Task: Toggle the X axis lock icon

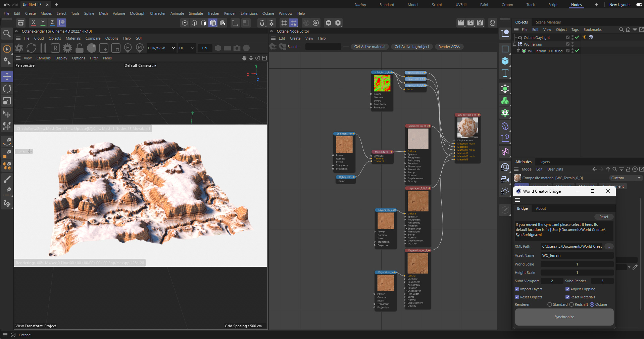Action: (x=33, y=23)
